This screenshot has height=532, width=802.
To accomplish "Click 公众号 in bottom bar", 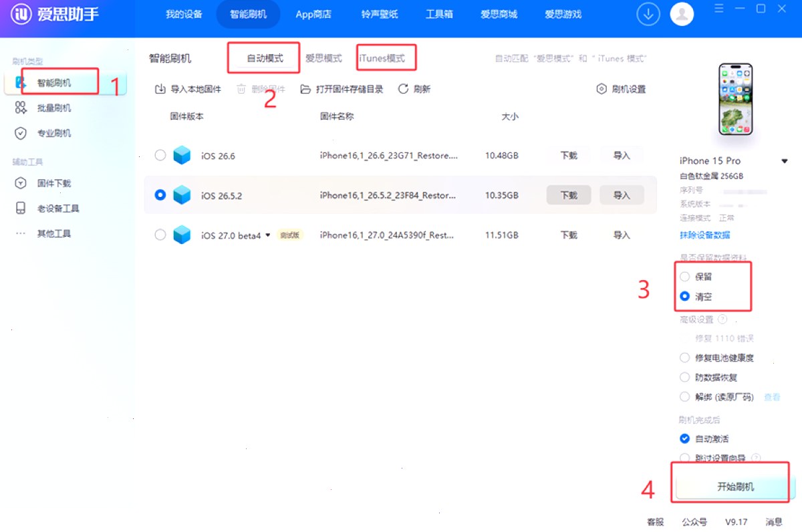I will point(694,522).
